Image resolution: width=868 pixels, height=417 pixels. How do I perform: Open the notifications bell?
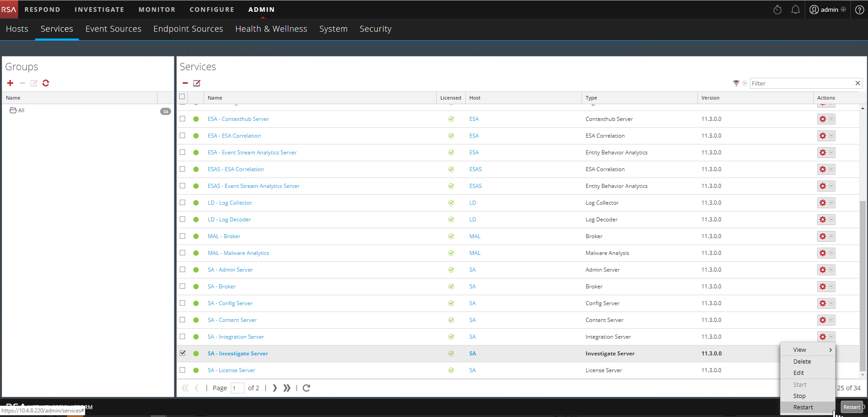point(796,9)
